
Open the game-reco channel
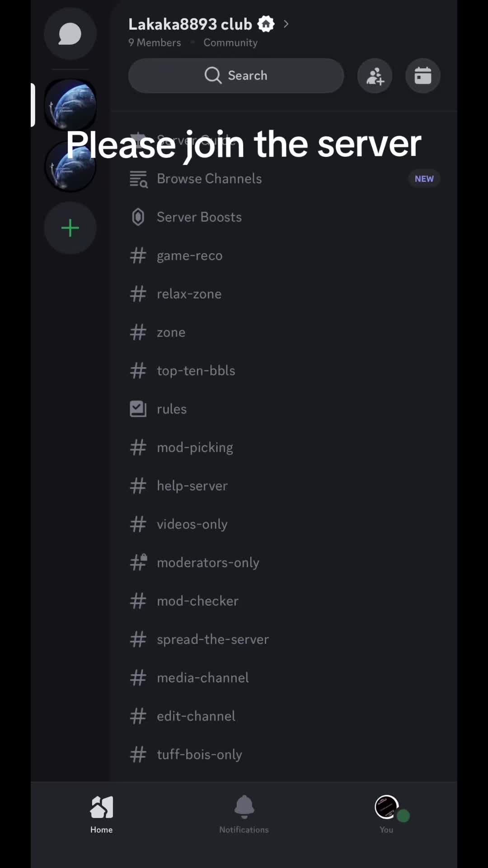pyautogui.click(x=285, y=255)
